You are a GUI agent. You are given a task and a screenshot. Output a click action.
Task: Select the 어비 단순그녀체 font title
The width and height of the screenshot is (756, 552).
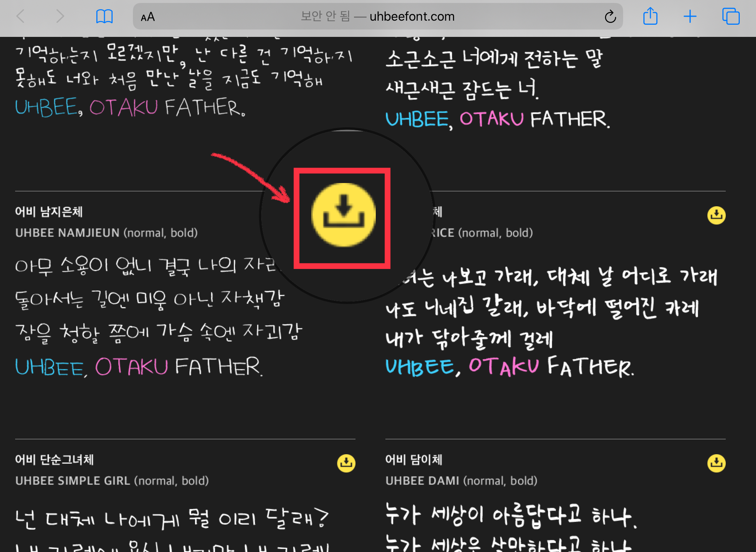point(54,460)
